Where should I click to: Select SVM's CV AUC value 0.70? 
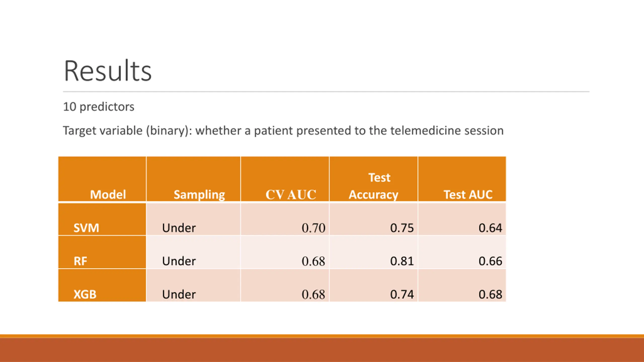click(313, 228)
